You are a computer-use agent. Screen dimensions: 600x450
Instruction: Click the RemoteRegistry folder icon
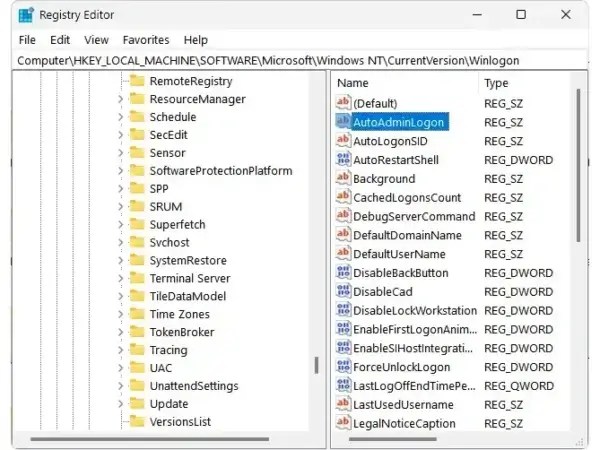pos(137,81)
